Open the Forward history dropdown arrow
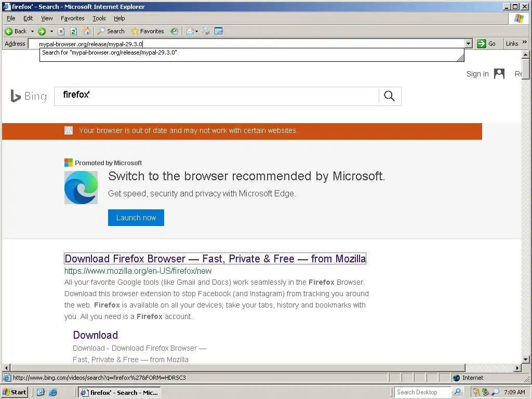 (51, 31)
